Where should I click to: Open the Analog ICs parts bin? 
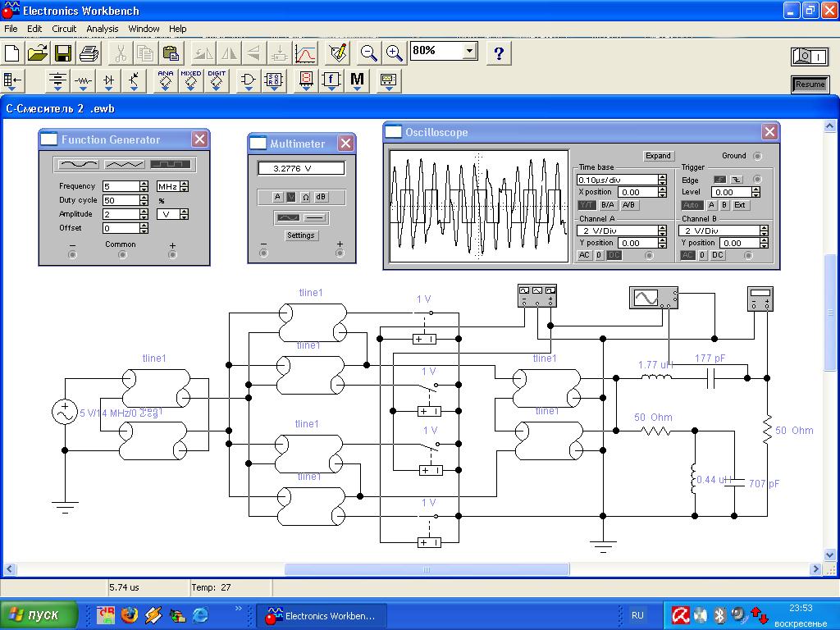click(166, 80)
